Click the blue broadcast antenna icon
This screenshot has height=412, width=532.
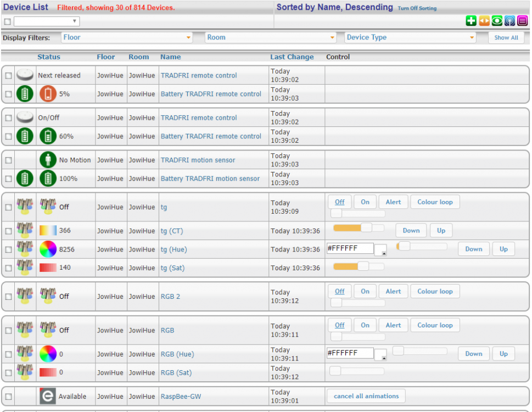click(510, 21)
